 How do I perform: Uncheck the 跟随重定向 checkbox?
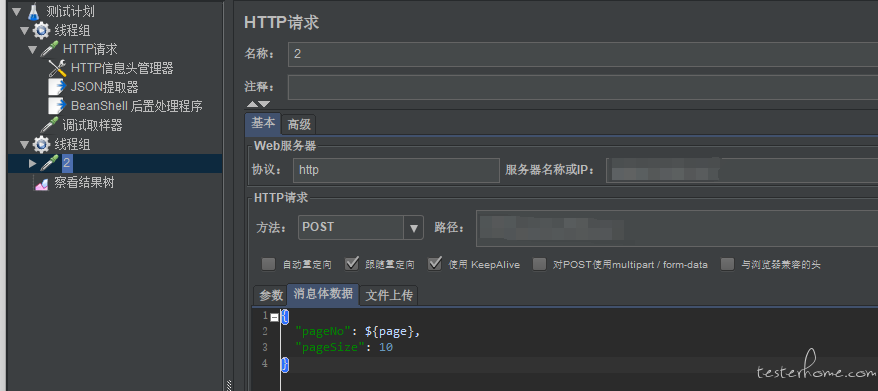pyautogui.click(x=352, y=264)
